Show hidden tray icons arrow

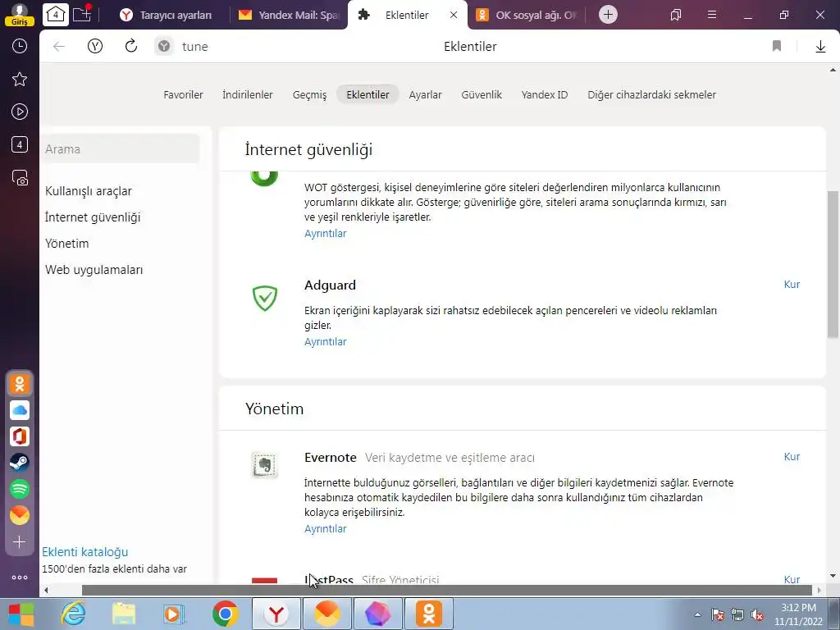pyautogui.click(x=697, y=614)
